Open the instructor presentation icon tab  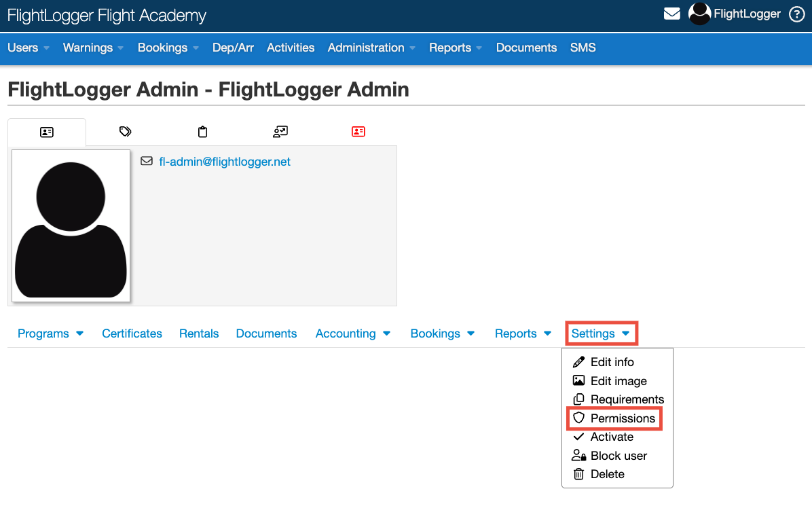[280, 132]
